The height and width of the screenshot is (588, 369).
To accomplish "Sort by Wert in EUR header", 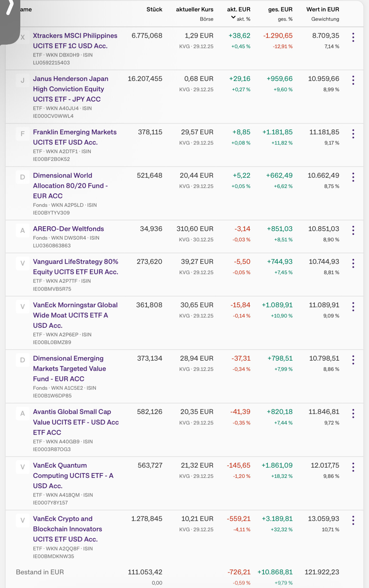I will pyautogui.click(x=322, y=9).
